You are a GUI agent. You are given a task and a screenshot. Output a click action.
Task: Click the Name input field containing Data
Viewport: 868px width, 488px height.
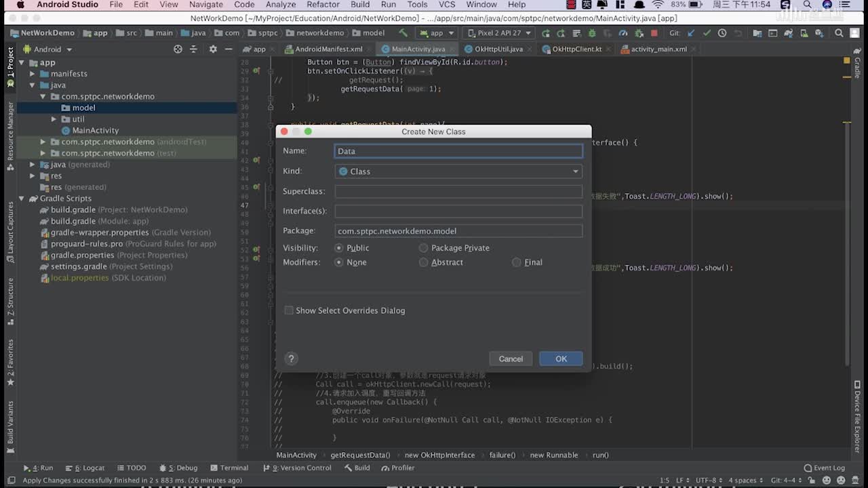coord(458,151)
